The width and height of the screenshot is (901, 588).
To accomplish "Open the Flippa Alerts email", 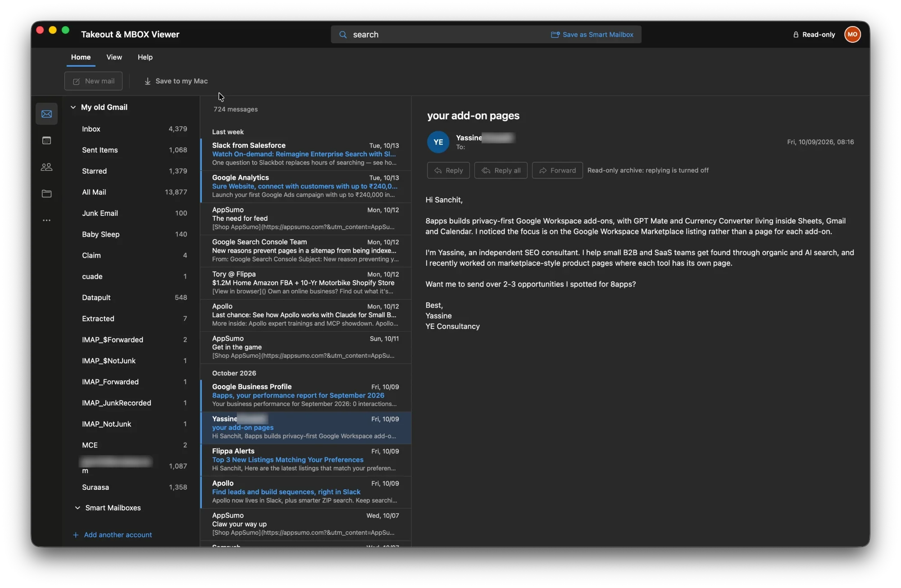I will (x=305, y=460).
